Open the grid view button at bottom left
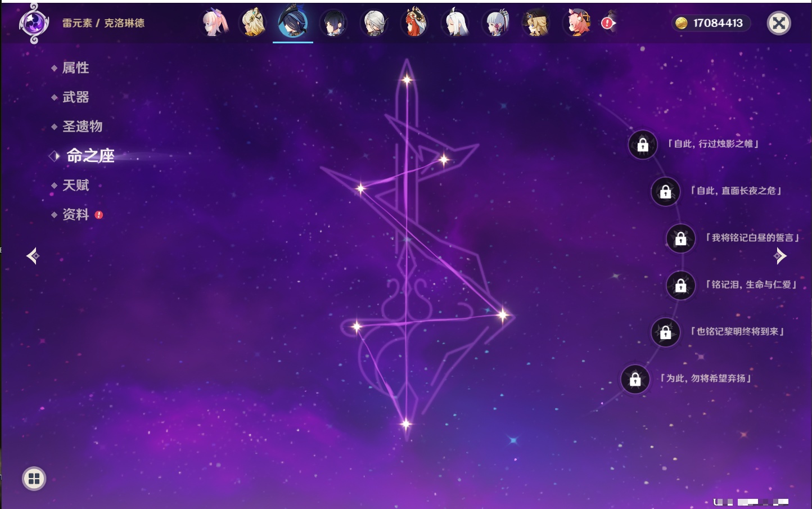The width and height of the screenshot is (812, 509). pyautogui.click(x=34, y=479)
